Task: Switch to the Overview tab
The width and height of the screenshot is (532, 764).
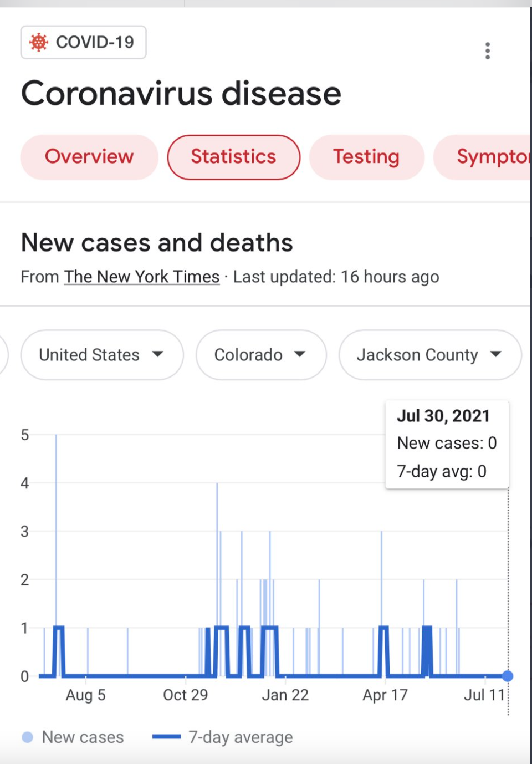Action: click(89, 157)
